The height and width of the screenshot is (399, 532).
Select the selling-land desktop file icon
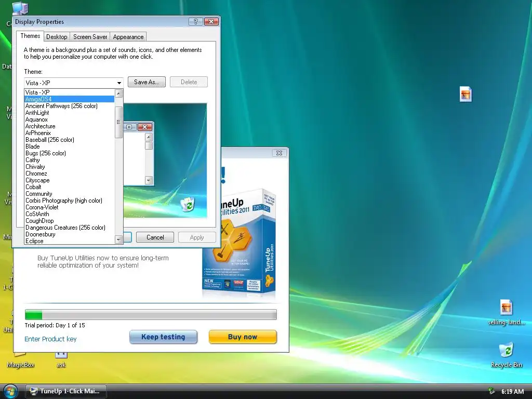pos(506,312)
